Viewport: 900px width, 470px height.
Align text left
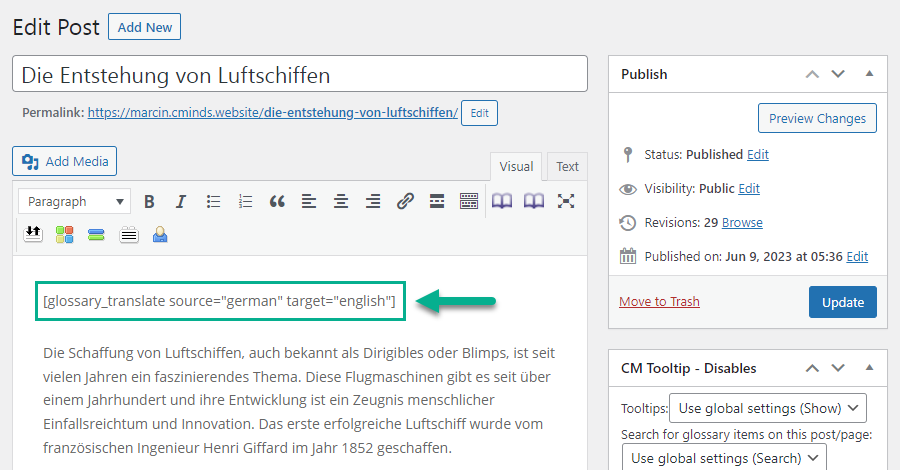[x=309, y=201]
